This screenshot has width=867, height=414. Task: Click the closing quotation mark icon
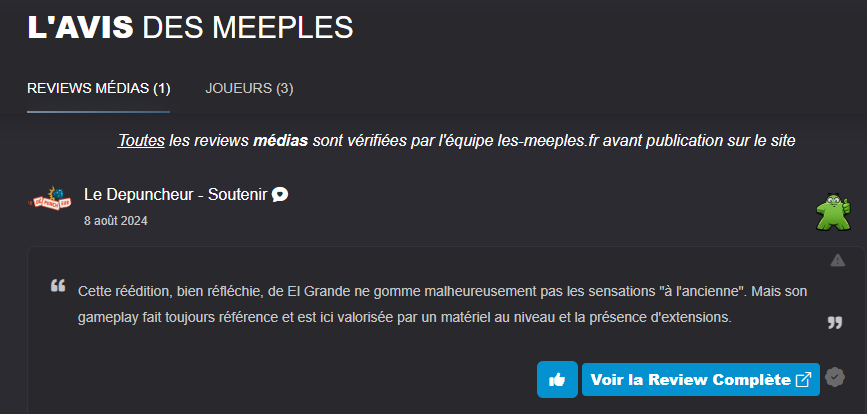[x=835, y=322]
